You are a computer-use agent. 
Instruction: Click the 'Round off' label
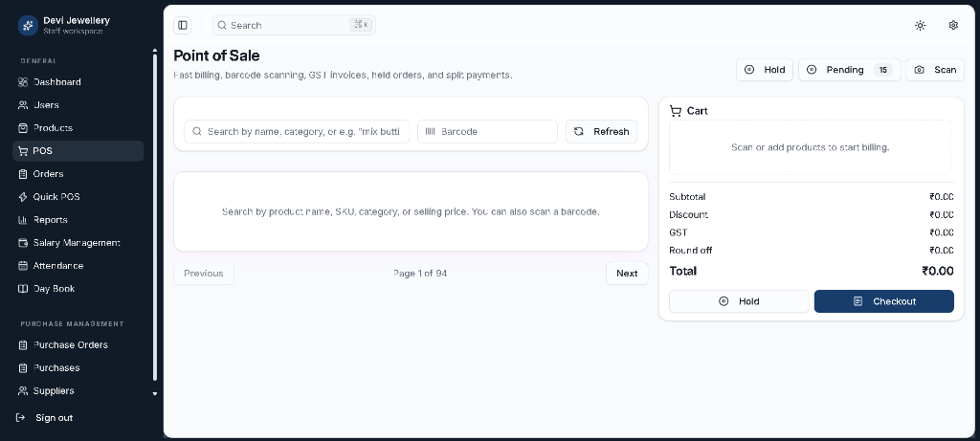[x=691, y=251]
